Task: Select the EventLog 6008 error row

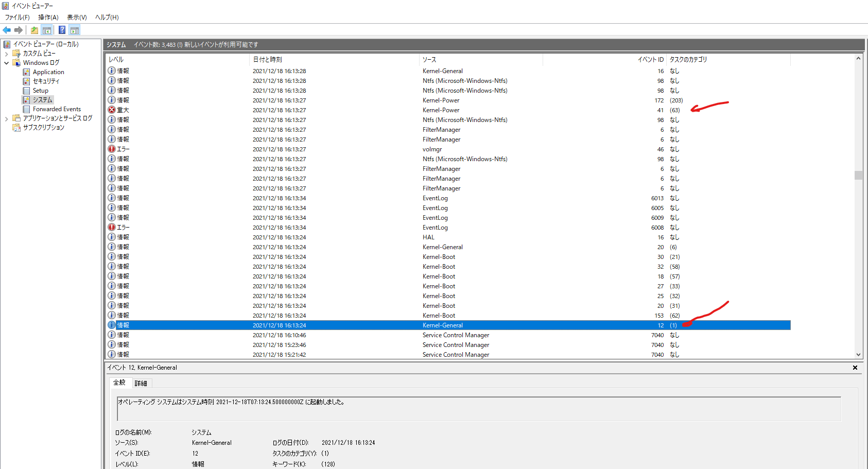Action: [448, 228]
